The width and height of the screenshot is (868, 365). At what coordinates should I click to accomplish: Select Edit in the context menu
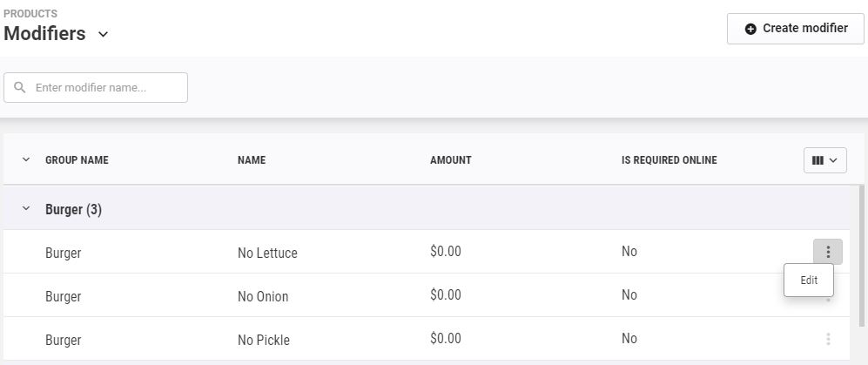(809, 281)
